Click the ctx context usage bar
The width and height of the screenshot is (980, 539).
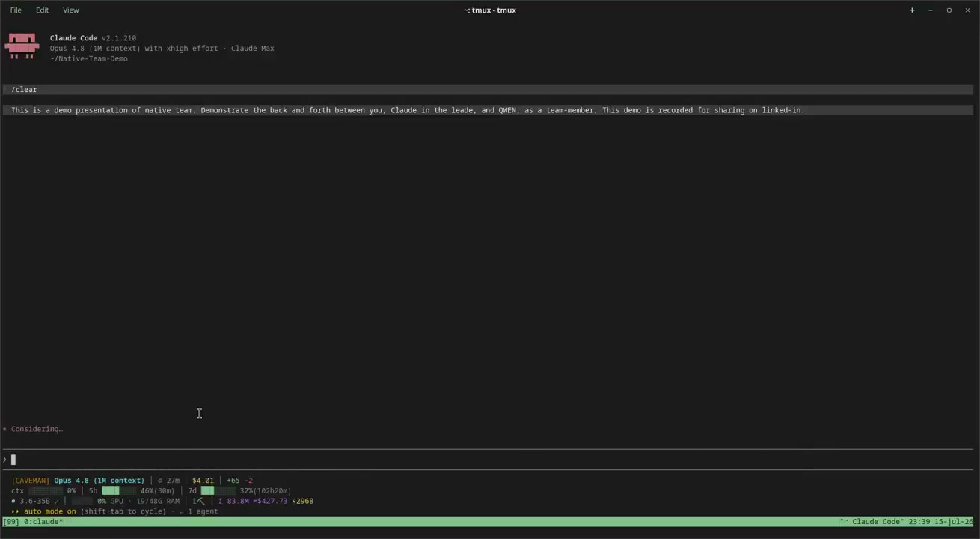pyautogui.click(x=46, y=491)
